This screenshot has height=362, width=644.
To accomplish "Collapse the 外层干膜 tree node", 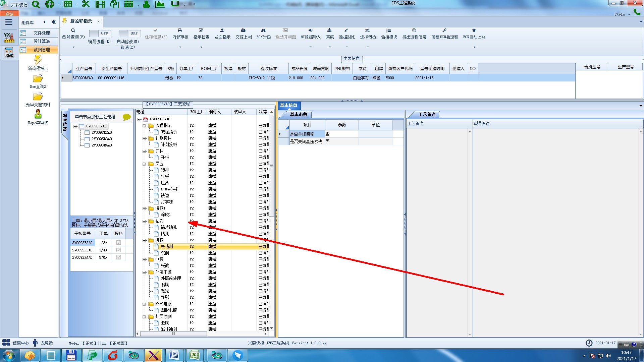I will pyautogui.click(x=144, y=272).
